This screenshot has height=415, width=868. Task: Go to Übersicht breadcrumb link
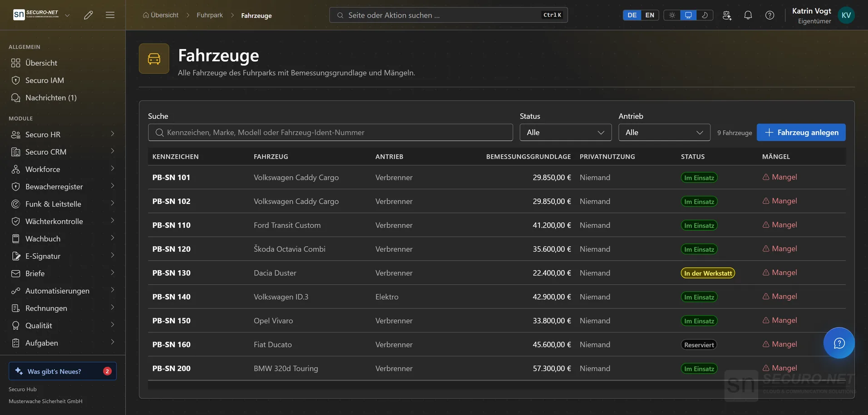coord(161,15)
